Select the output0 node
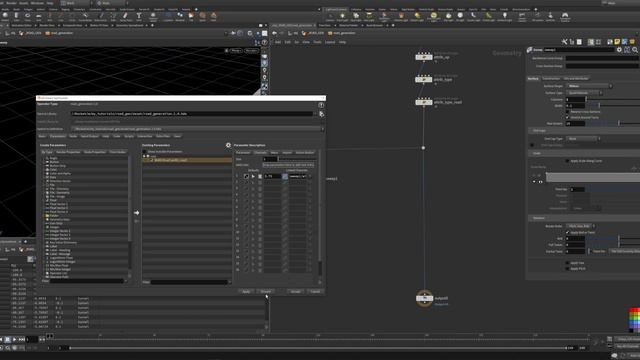Viewport: 640px width, 360px height. point(424,298)
